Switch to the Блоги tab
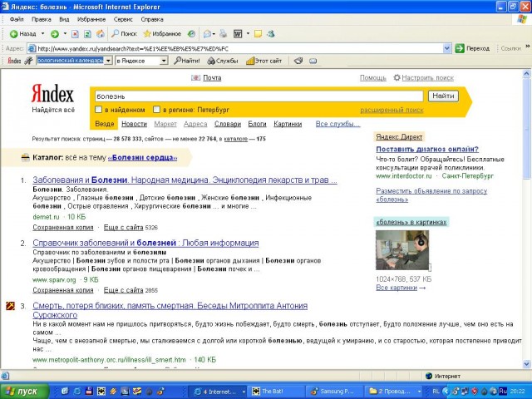This screenshot has height=399, width=532. [x=257, y=124]
